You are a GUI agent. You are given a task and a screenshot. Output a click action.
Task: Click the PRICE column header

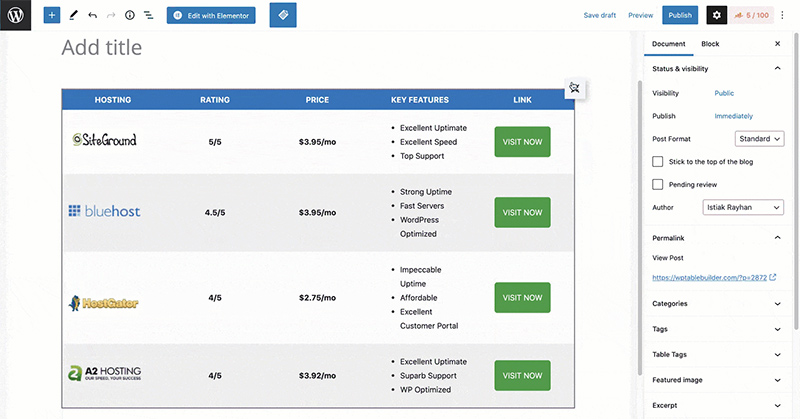[317, 100]
